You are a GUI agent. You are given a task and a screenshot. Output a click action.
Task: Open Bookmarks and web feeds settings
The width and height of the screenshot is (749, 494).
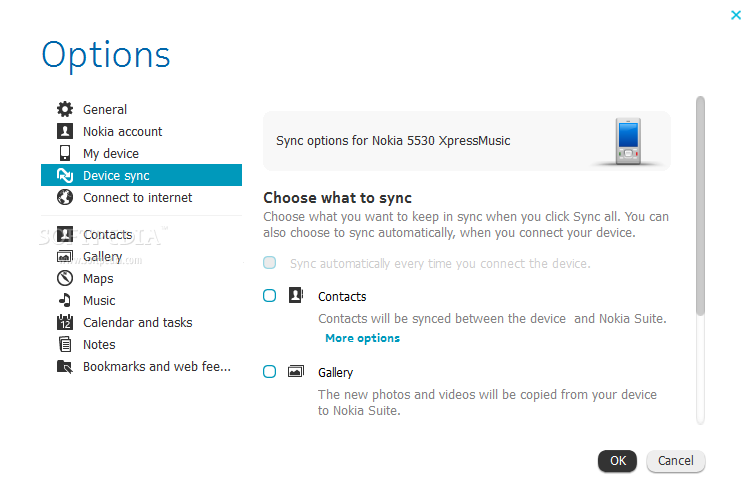141,366
